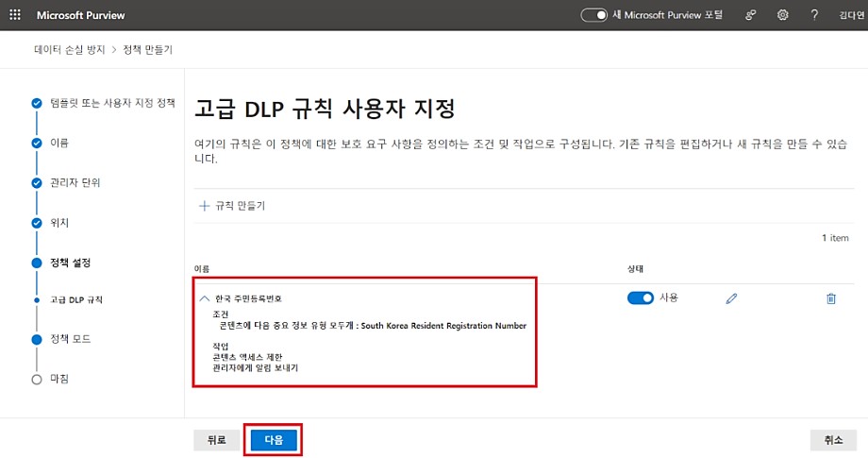The height and width of the screenshot is (458, 868).
Task: Click the settings gear icon
Action: [x=782, y=15]
